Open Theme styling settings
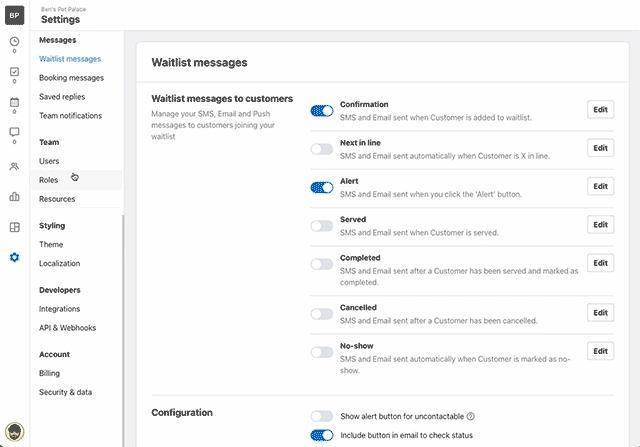This screenshot has height=447, width=640. (x=51, y=245)
